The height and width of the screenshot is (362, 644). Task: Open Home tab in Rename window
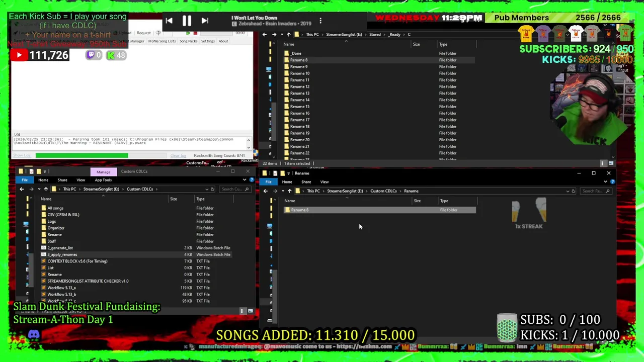[287, 182]
